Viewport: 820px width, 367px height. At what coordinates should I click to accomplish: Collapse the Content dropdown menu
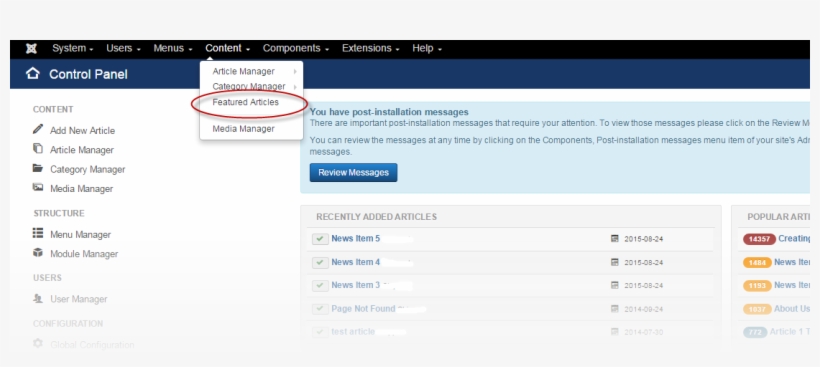[x=227, y=49]
